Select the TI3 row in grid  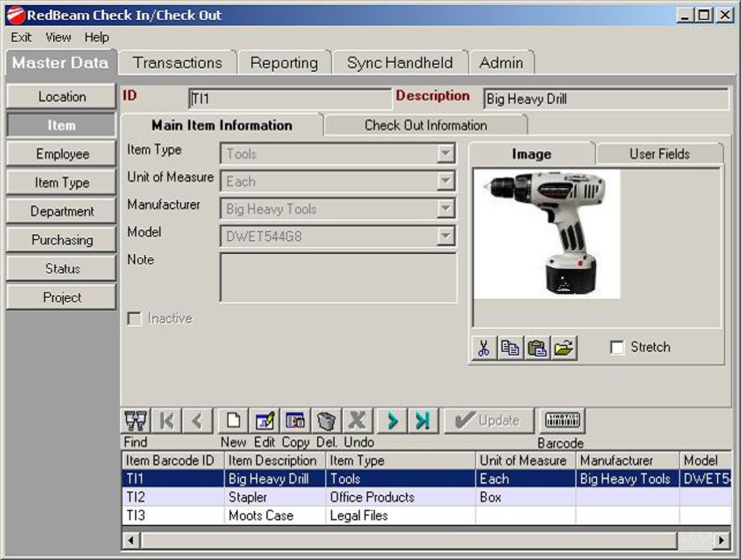(427, 516)
